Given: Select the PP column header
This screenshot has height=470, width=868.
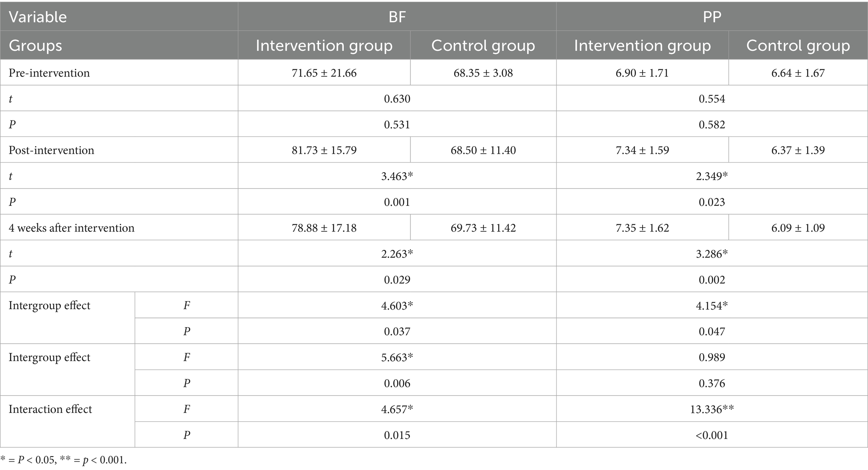Looking at the screenshot, I should (x=712, y=17).
